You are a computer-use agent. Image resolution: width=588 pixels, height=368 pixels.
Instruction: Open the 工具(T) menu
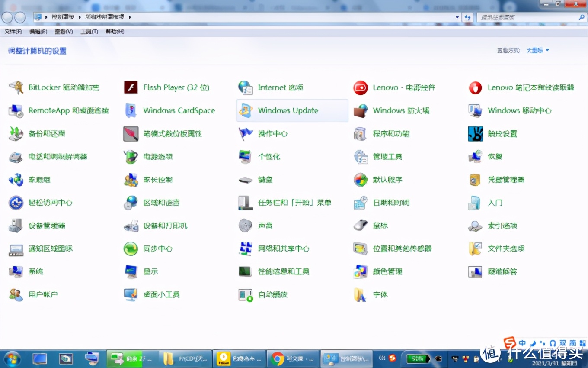(x=89, y=31)
